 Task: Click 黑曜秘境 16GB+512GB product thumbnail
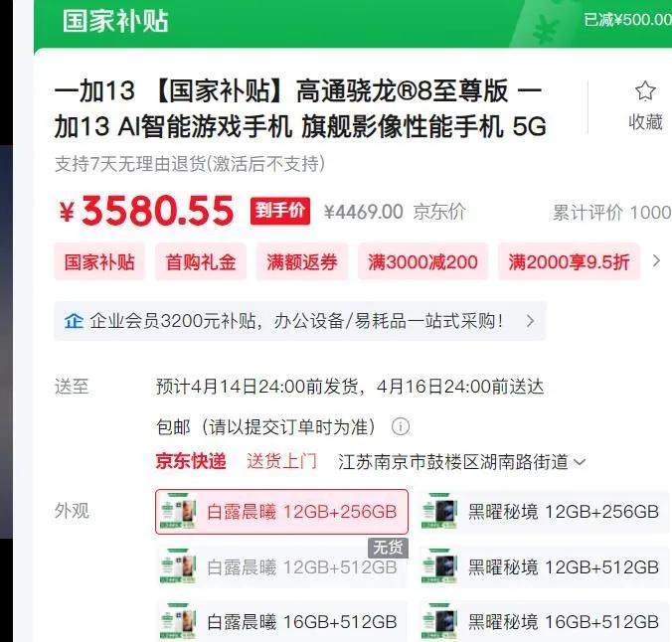[x=439, y=622]
